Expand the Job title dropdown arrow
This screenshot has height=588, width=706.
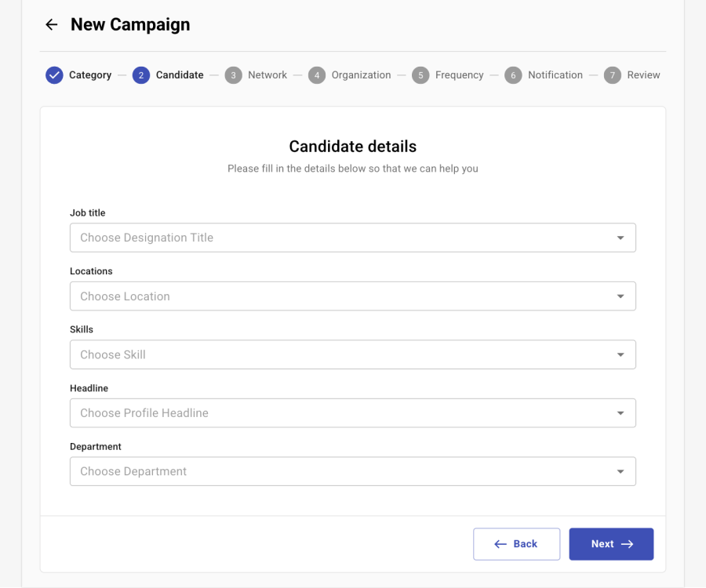620,238
